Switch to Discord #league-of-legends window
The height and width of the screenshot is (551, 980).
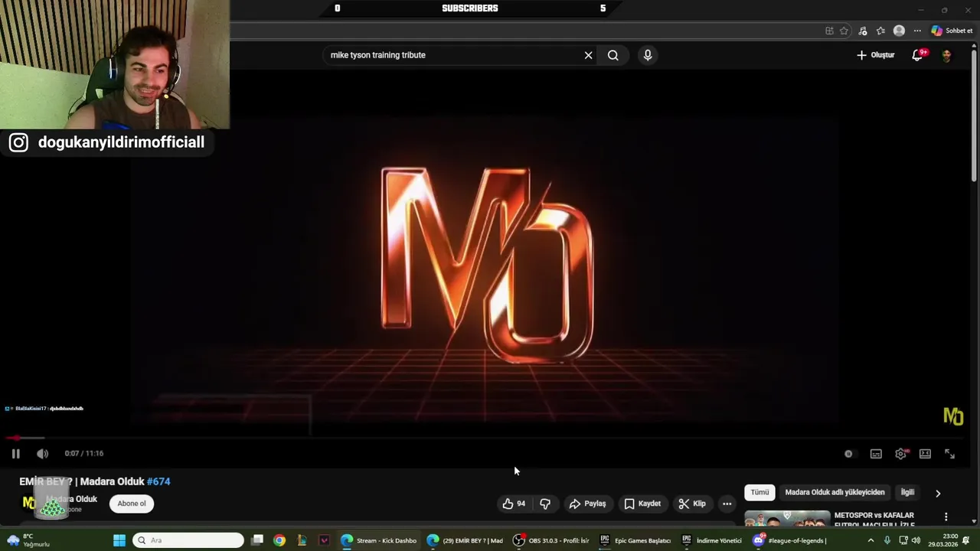point(789,540)
